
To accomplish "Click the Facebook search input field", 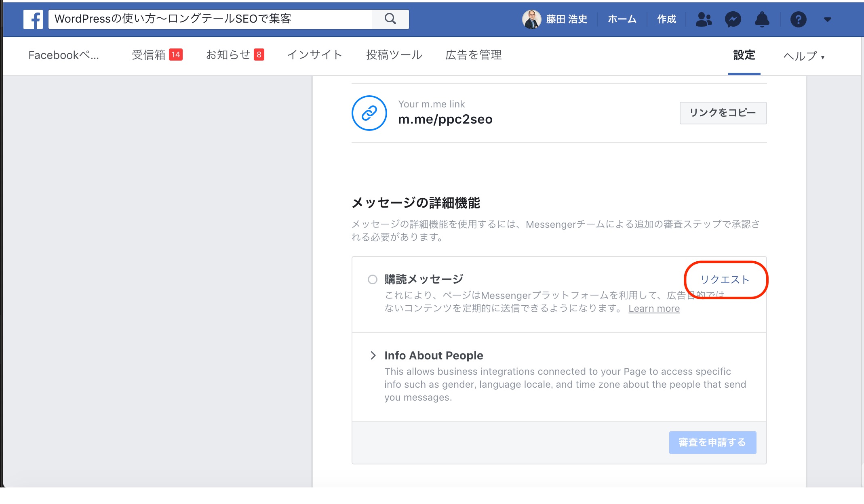I will 210,19.
